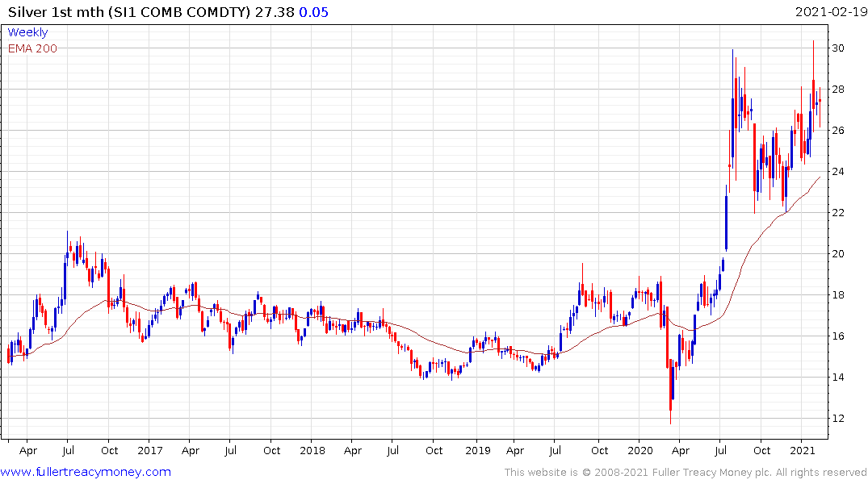The height and width of the screenshot is (484, 868).
Task: Open the www.fullertreacymoney.com link
Action: [86, 472]
